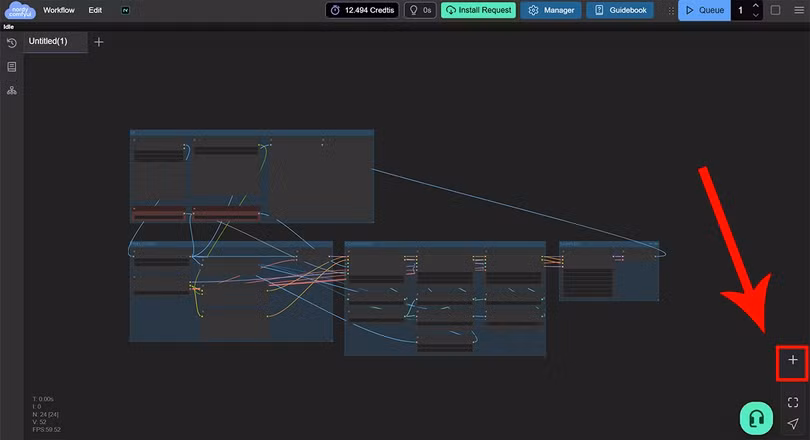Click the Nordy ComfyUI cloud logo
The width and height of the screenshot is (810, 440).
tap(18, 10)
